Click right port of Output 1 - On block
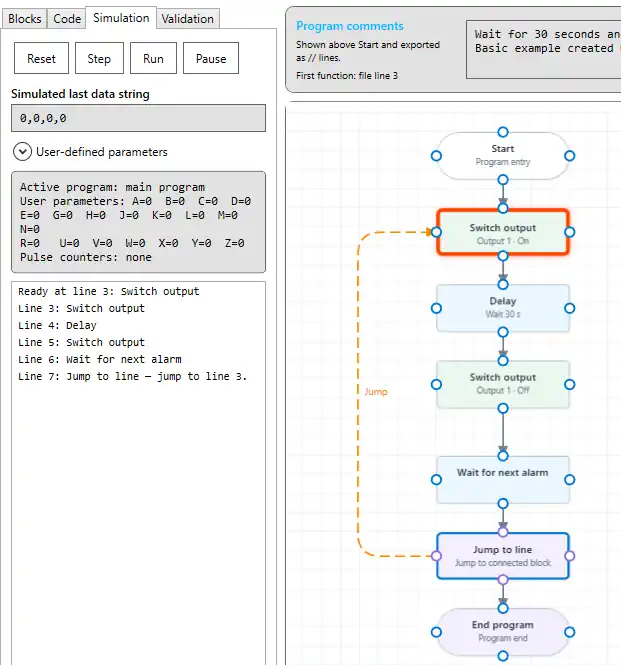The image size is (621, 665). [x=570, y=232]
